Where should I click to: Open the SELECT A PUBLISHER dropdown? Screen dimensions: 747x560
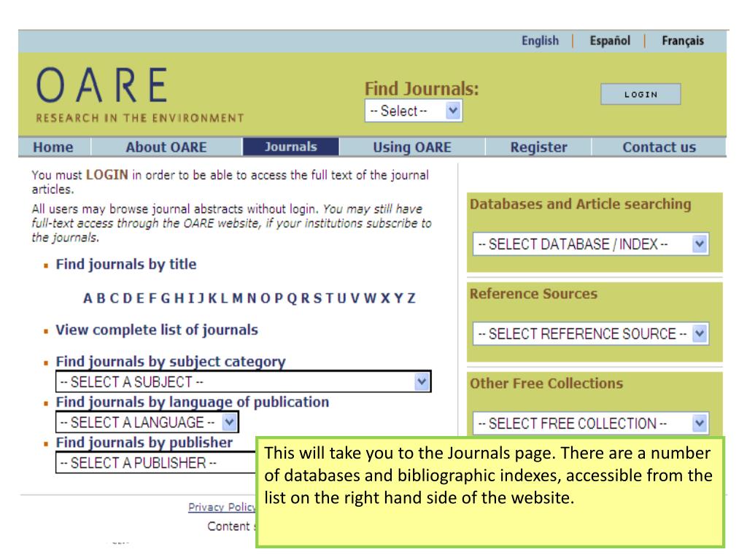point(156,463)
